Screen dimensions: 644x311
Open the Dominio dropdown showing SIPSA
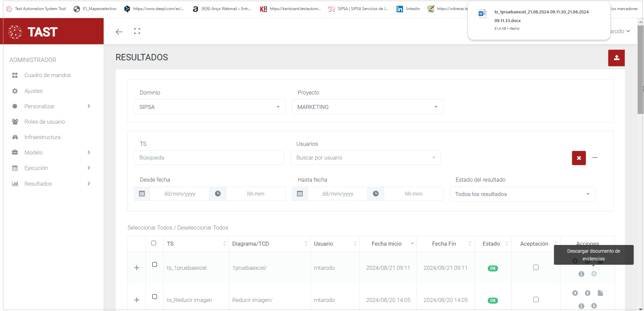point(210,107)
